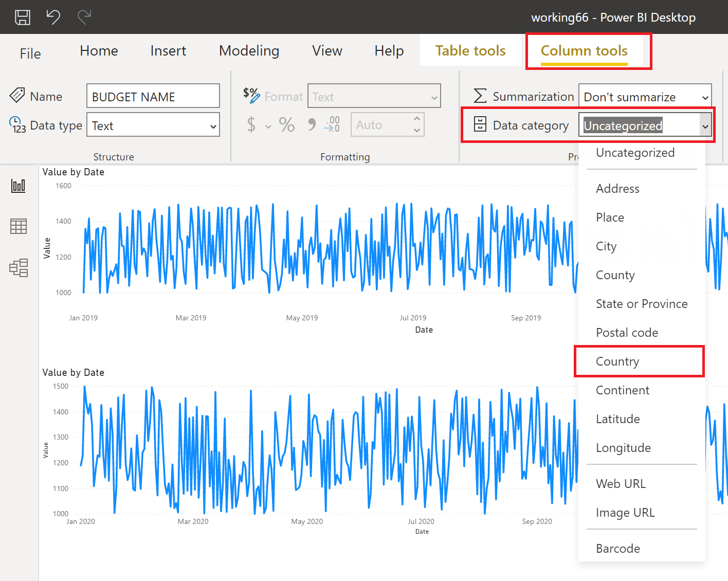
Task: Switch to the Home tab
Action: coord(99,51)
